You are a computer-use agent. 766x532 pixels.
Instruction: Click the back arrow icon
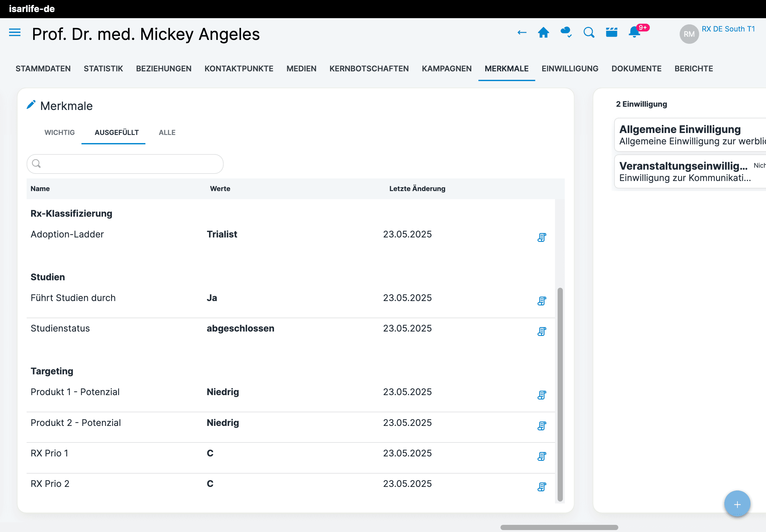(x=522, y=33)
